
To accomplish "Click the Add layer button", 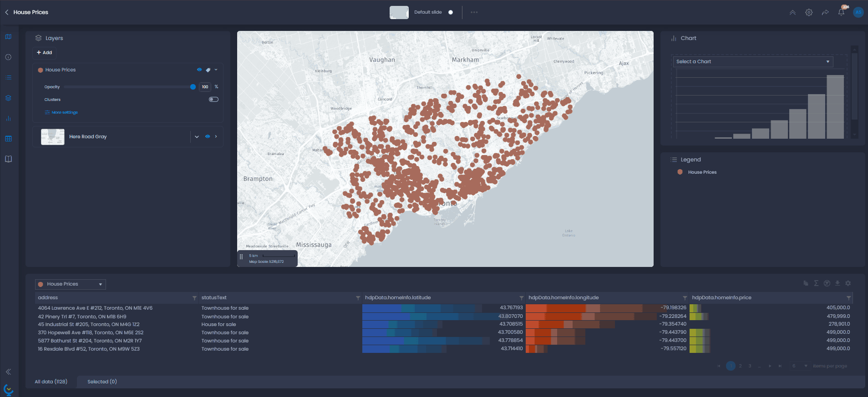I will point(44,53).
